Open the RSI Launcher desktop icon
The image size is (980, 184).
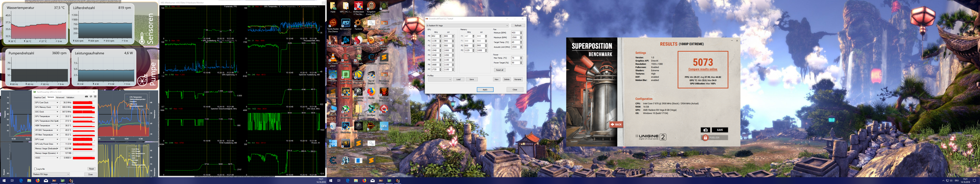346,25
